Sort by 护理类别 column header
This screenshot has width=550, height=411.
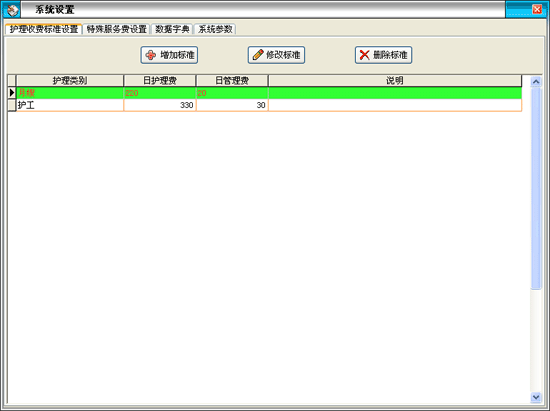click(x=70, y=81)
